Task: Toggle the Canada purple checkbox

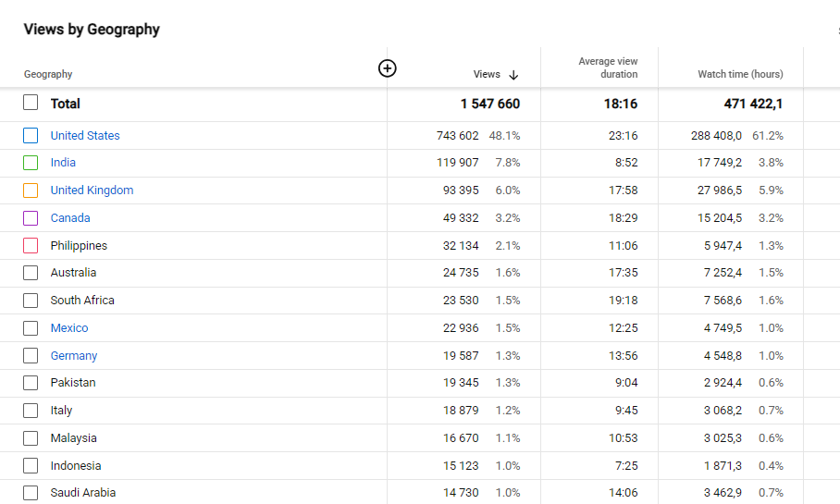Action: coord(31,218)
